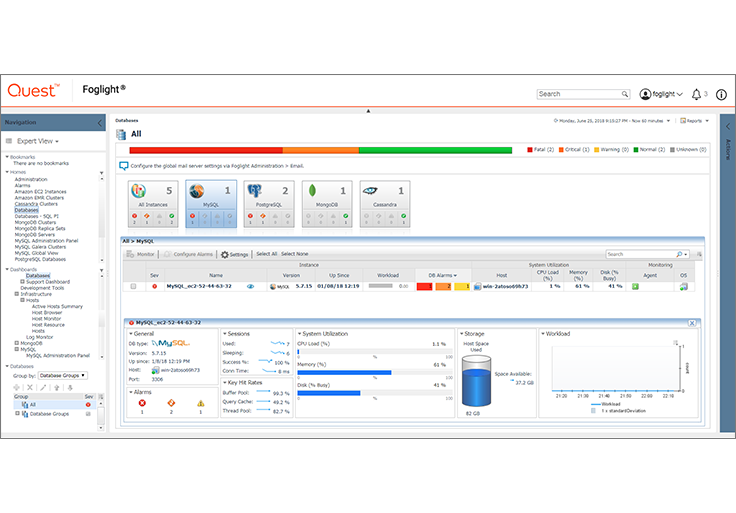Screen dimensions: 736x513
Task: Collapse the System Utilization section
Action: pyautogui.click(x=299, y=334)
